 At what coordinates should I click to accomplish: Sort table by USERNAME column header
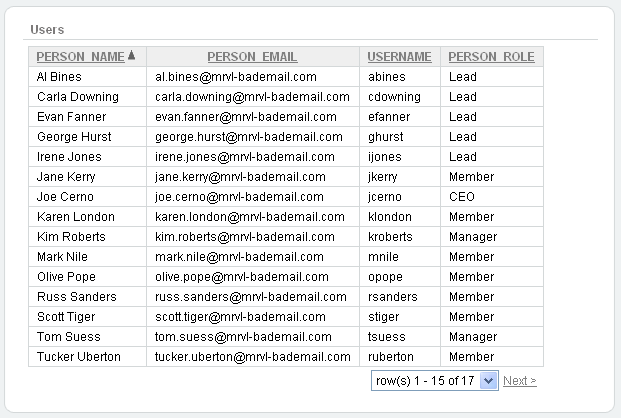(x=399, y=57)
